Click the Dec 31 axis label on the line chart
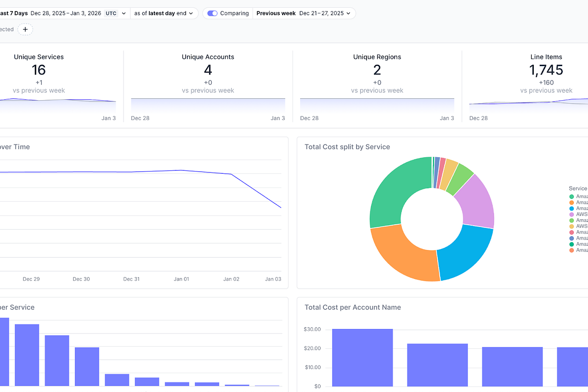The height and width of the screenshot is (392, 588). pos(131,279)
